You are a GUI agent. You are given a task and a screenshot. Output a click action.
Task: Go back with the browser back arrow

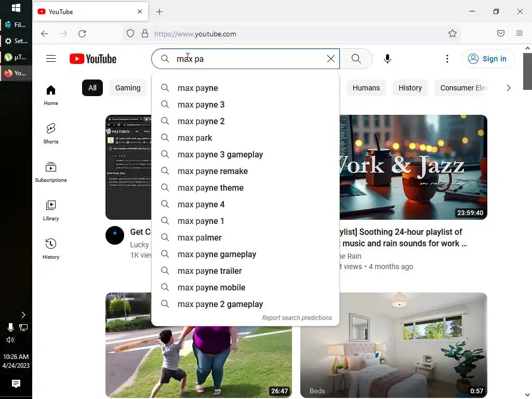[45, 34]
